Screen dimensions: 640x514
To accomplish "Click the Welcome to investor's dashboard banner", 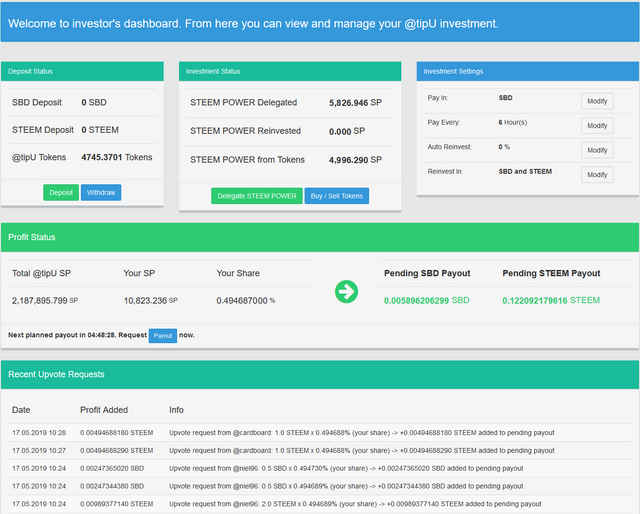I will click(x=320, y=23).
